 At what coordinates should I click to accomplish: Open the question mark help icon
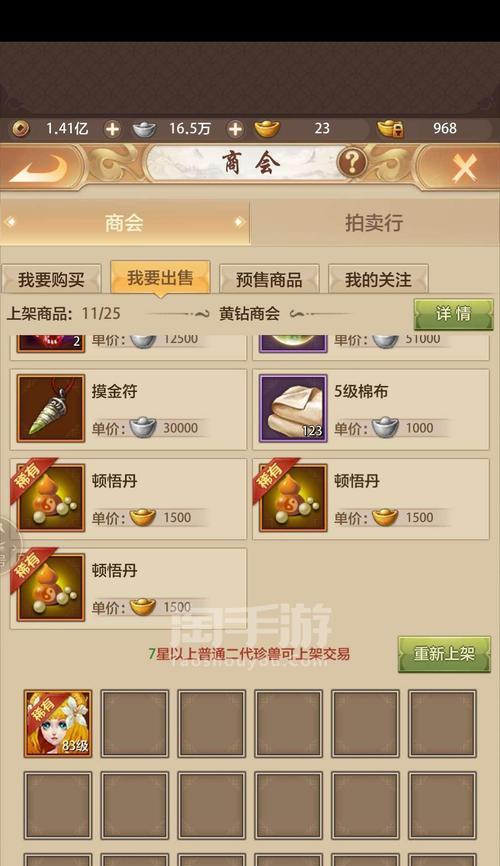[x=352, y=162]
